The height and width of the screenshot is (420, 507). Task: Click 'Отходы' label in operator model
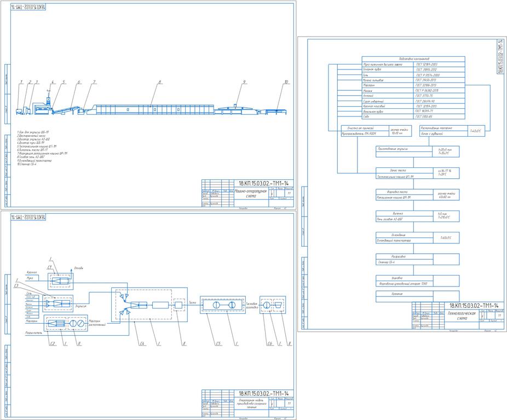point(79,268)
